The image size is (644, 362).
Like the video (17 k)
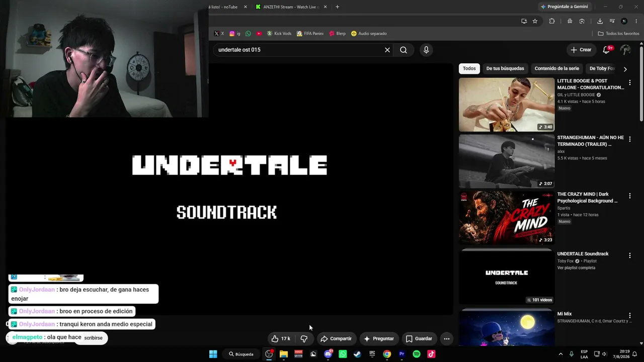[x=281, y=339]
